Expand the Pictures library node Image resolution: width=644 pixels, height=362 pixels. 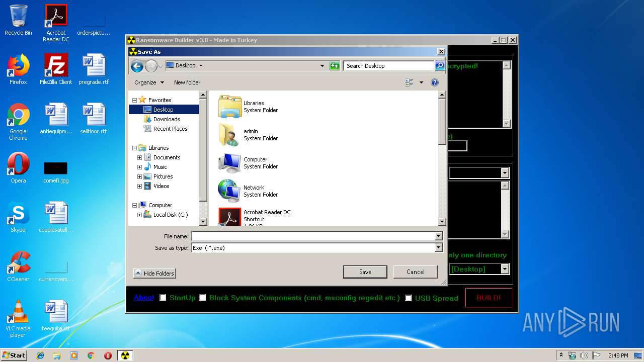click(x=140, y=176)
